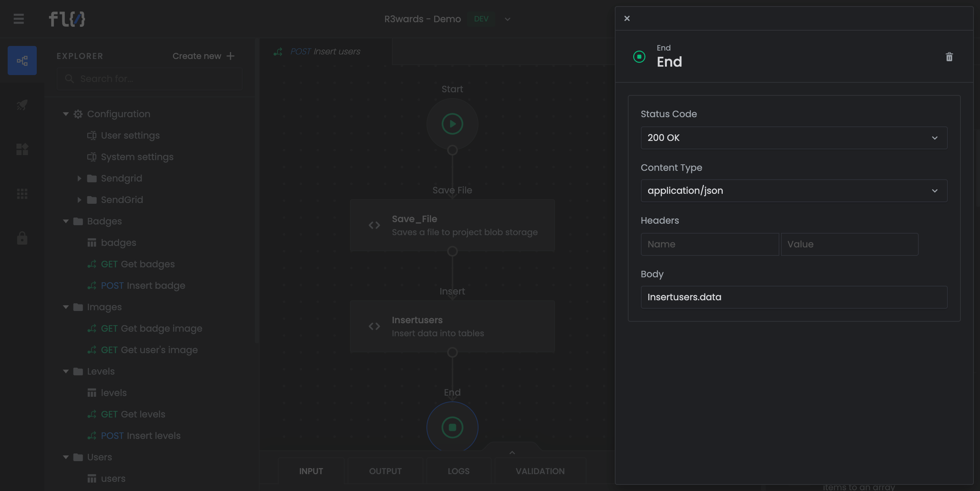
Task: Click the POST Insert badge flow icon
Action: 92,286
